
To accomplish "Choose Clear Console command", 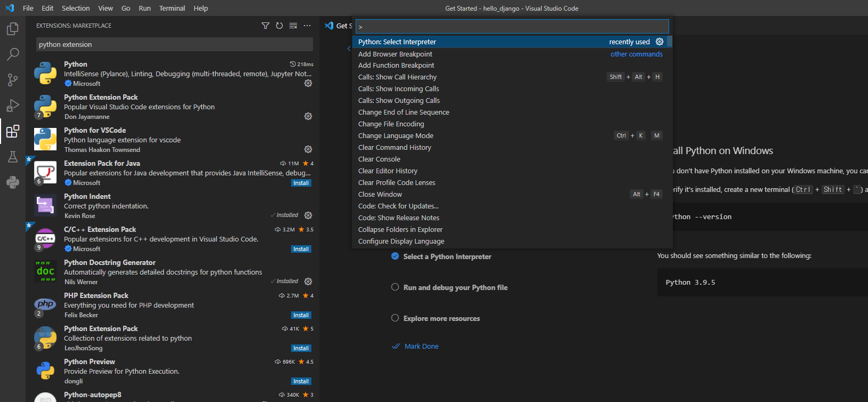I will point(509,159).
